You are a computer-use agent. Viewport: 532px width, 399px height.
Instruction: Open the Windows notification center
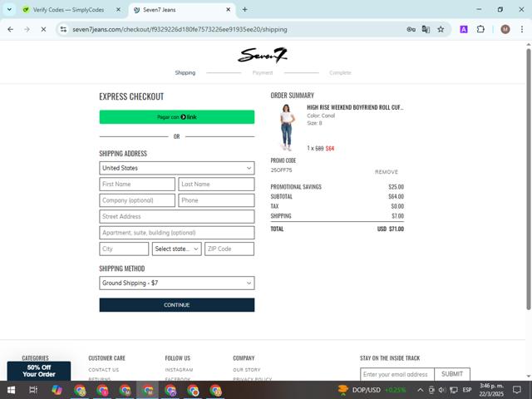(x=517, y=390)
